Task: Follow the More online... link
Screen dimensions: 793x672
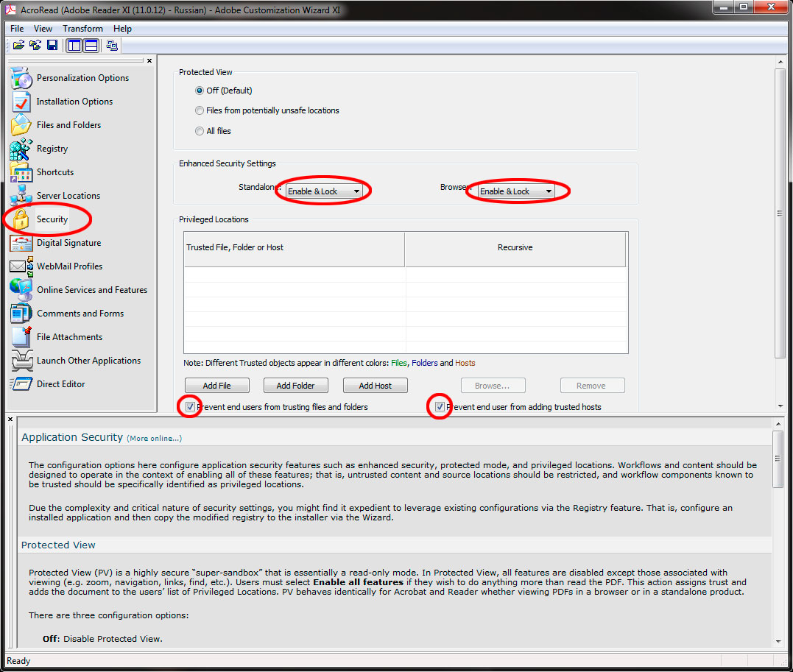Action: [x=154, y=439]
